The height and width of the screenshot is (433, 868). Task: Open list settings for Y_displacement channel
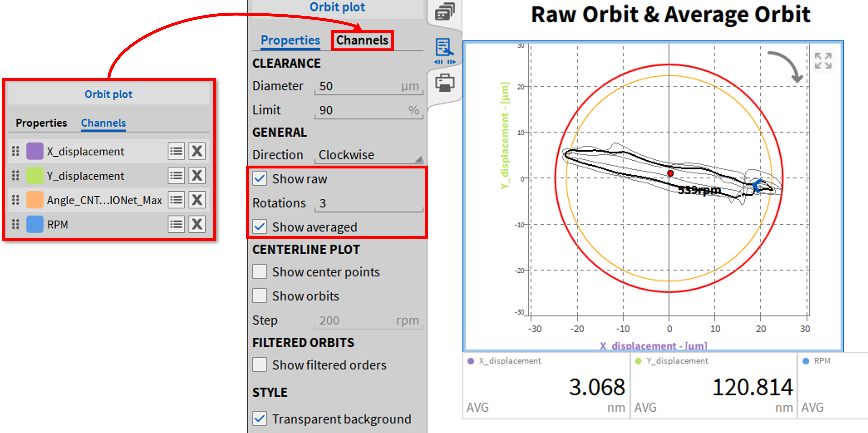point(176,176)
